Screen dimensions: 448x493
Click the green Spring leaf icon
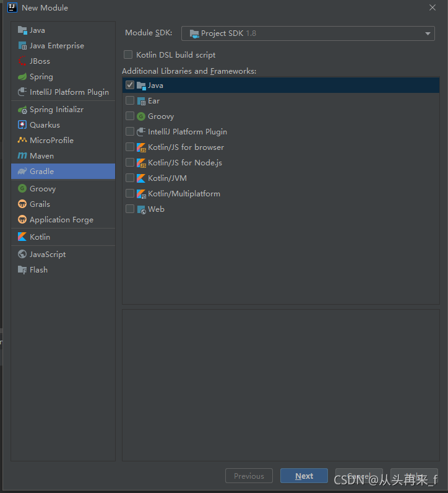tap(22, 76)
